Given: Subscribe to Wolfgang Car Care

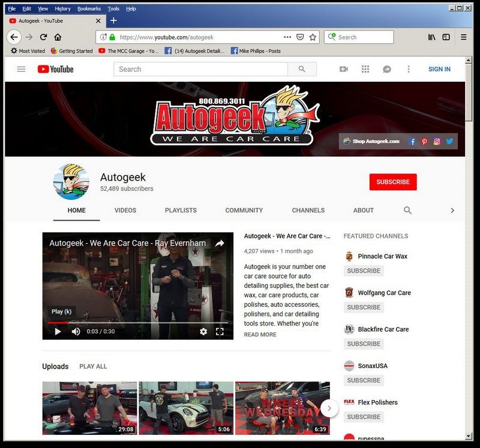Looking at the screenshot, I should pos(364,307).
